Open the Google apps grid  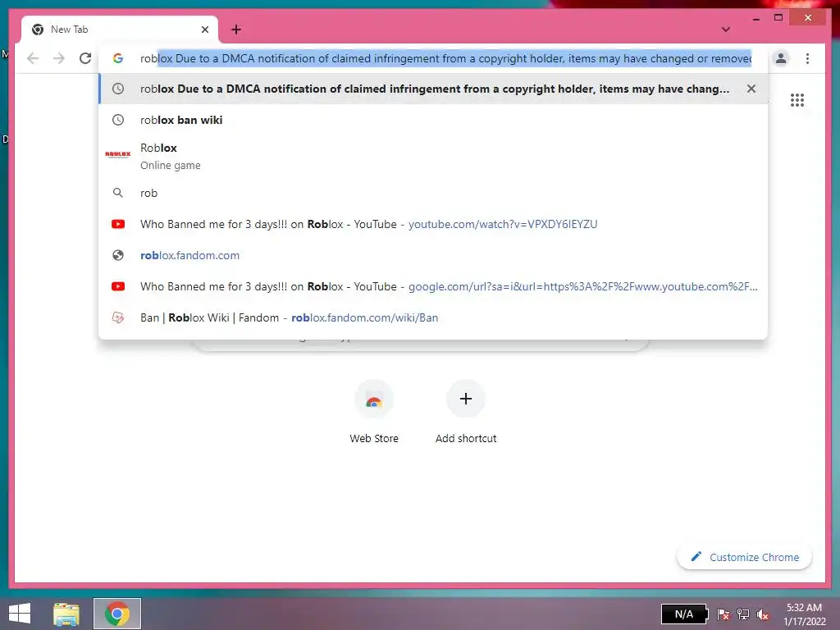pos(797,100)
